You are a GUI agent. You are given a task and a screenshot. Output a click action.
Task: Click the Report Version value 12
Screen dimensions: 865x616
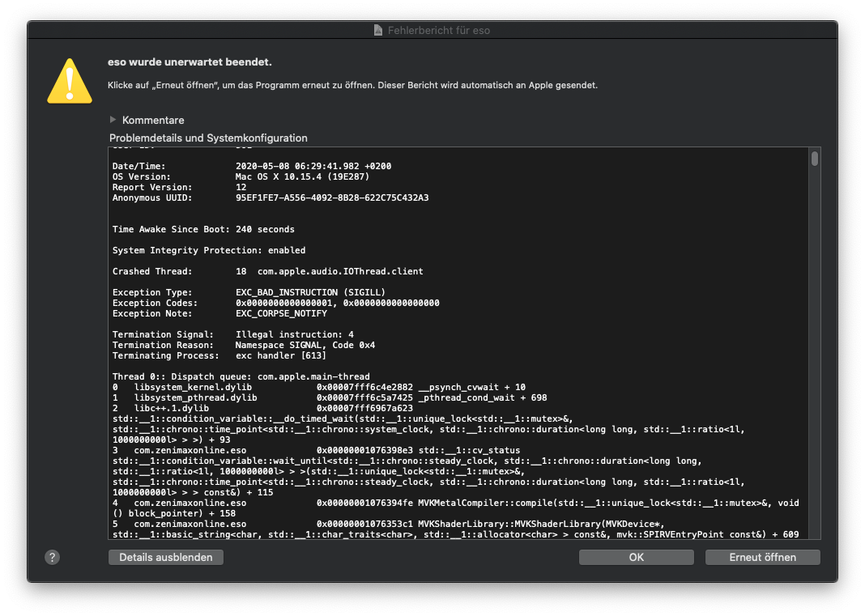point(241,187)
